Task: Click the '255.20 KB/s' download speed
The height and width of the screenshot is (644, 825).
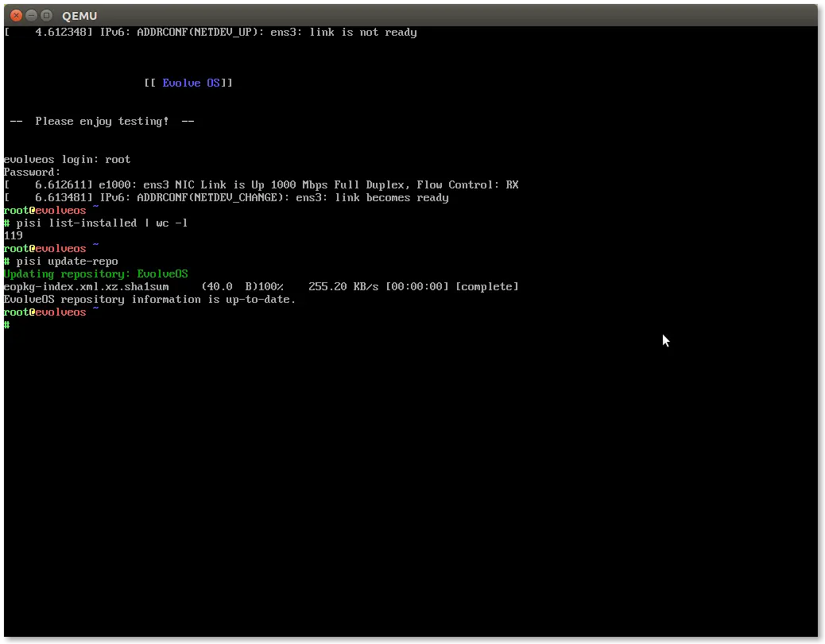Action: pos(343,287)
